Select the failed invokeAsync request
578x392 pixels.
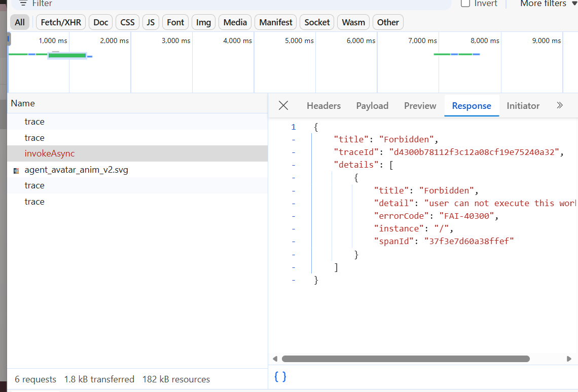pyautogui.click(x=50, y=153)
